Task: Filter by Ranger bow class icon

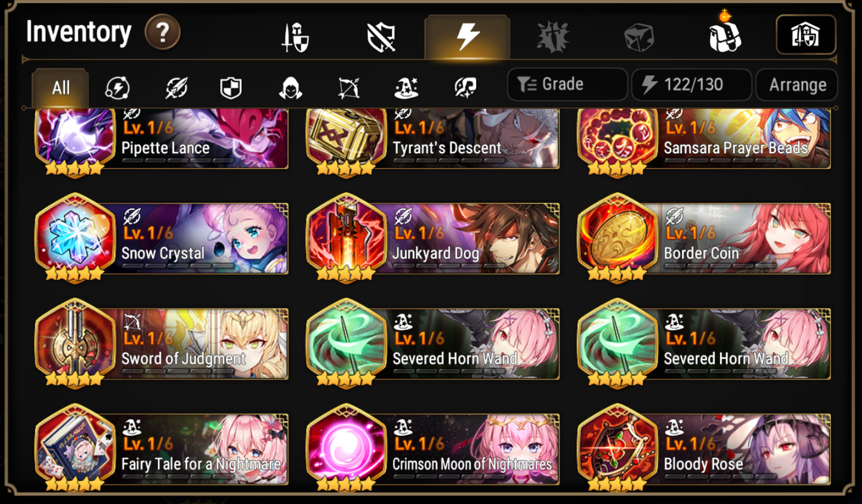Action: (x=348, y=88)
